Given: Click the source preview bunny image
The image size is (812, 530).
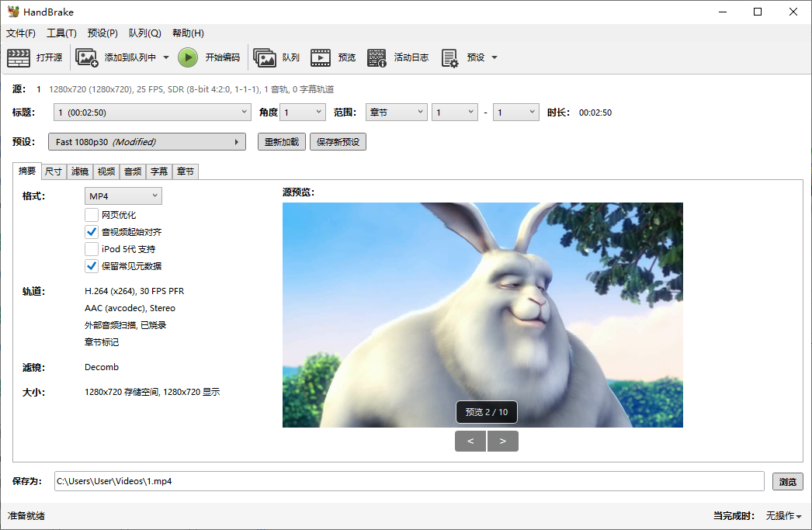Looking at the screenshot, I should 483,315.
